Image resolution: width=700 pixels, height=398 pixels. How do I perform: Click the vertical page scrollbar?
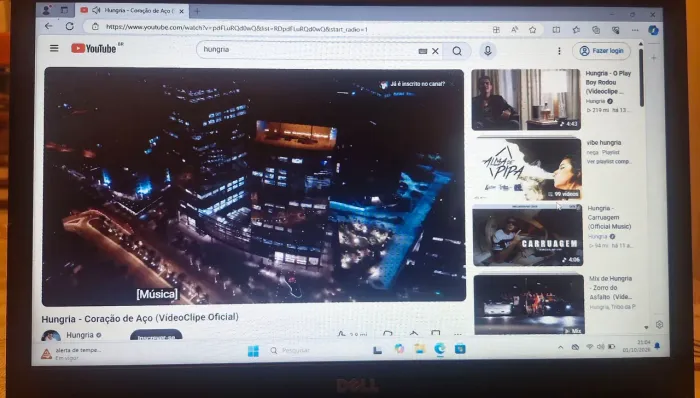pos(641,187)
